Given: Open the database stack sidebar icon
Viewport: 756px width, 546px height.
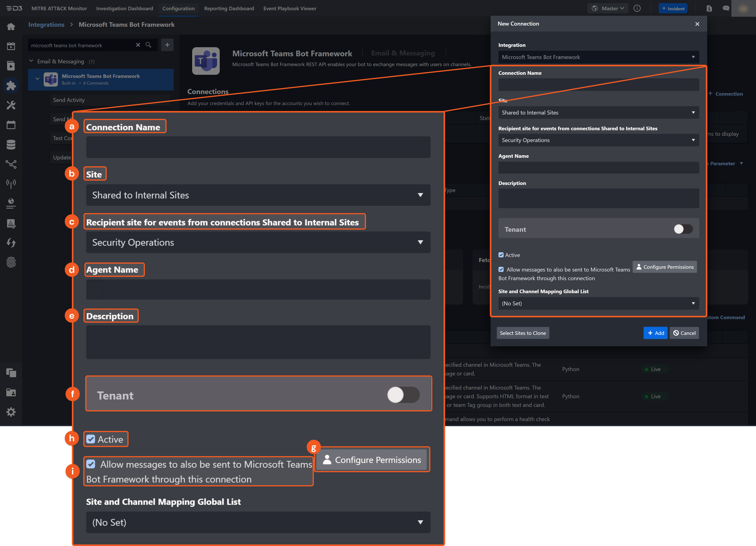Looking at the screenshot, I should 11,145.
